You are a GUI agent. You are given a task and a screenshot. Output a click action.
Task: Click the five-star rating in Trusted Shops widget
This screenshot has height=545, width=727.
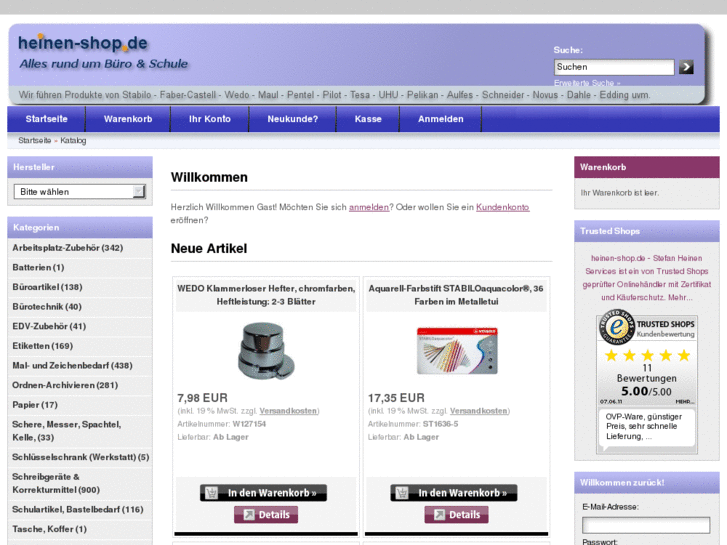pyautogui.click(x=647, y=356)
